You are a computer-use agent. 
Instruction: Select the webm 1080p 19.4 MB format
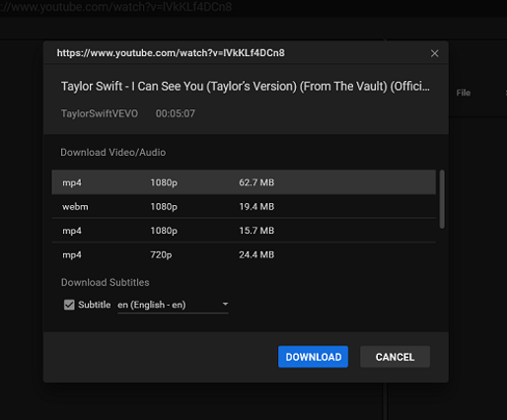point(244,206)
